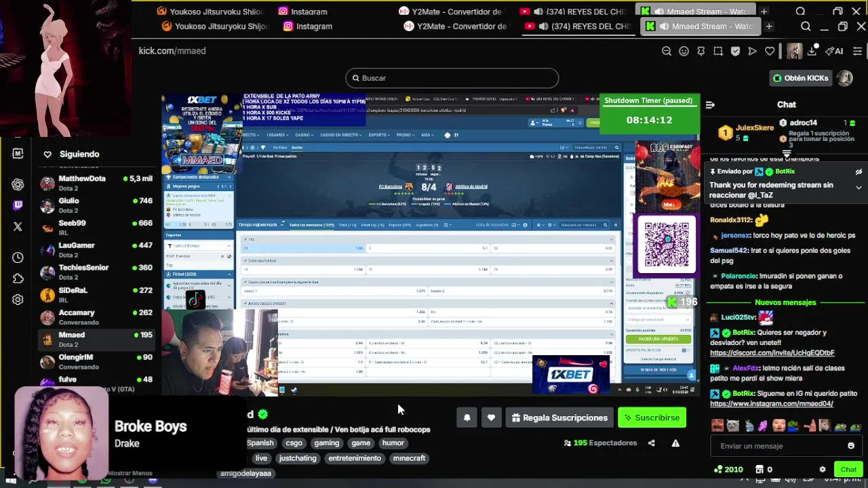This screenshot has width=868, height=488.
Task: Click the Obtén KICKs button
Action: pos(801,78)
